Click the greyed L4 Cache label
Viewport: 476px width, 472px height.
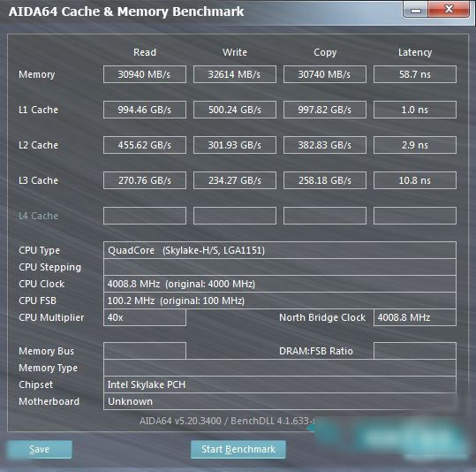pos(38,216)
